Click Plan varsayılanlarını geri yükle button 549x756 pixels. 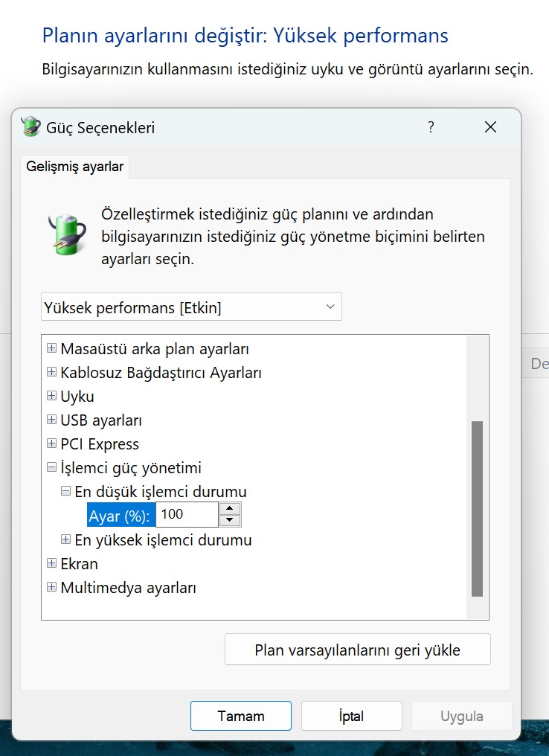click(358, 650)
